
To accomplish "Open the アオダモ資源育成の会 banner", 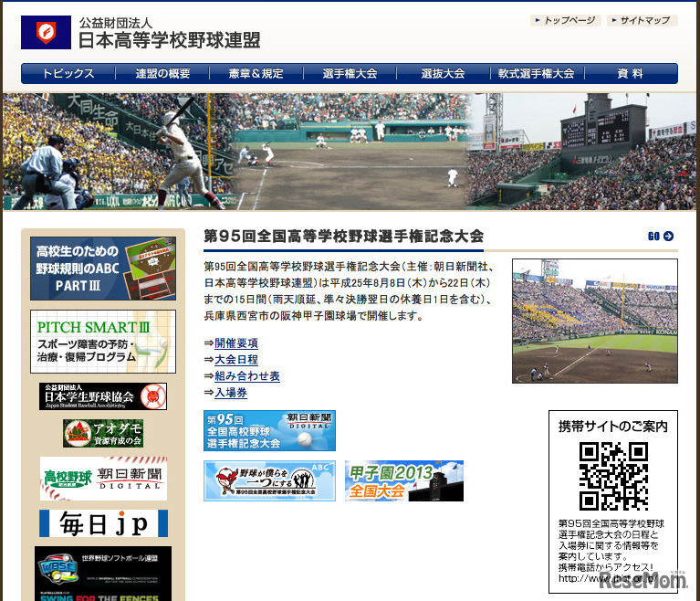I will coord(103,433).
